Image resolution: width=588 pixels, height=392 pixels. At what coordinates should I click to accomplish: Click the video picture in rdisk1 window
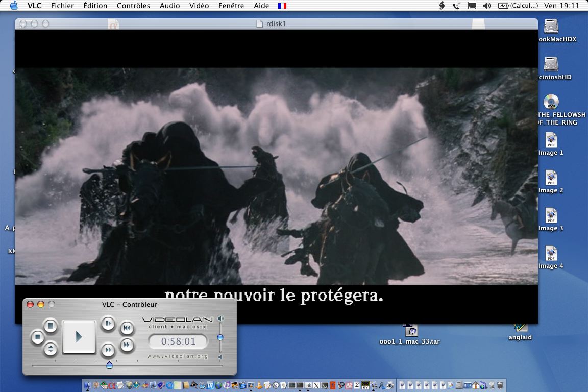click(x=276, y=176)
